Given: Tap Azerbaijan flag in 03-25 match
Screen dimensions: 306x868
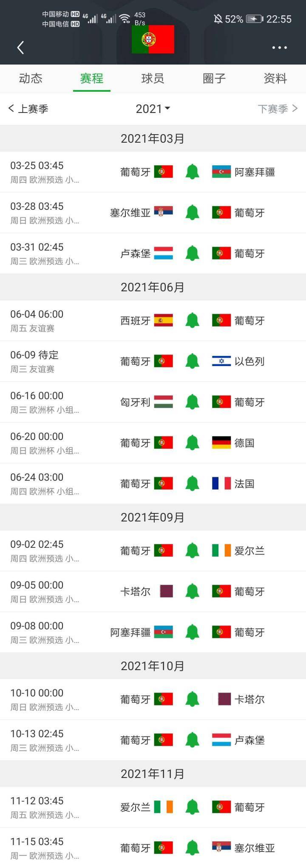Looking at the screenshot, I should click(x=221, y=172).
